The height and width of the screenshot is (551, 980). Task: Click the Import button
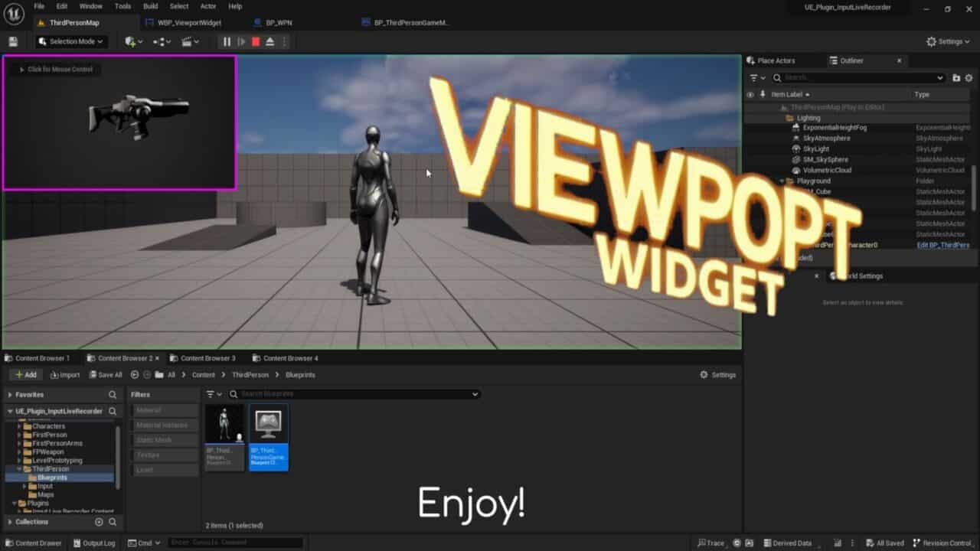click(65, 375)
